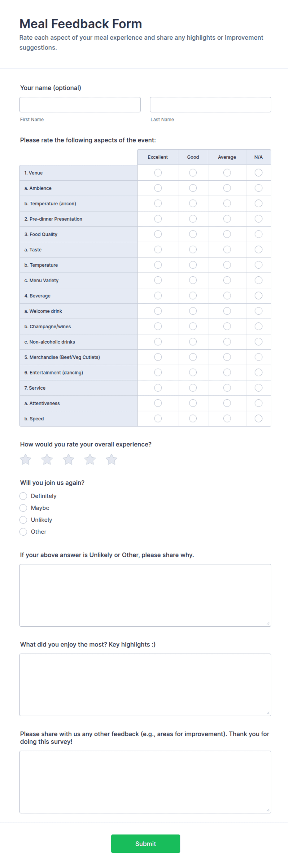The image size is (288, 868).
Task: Focus the Unlikely or Other reason text area
Action: 145,595
